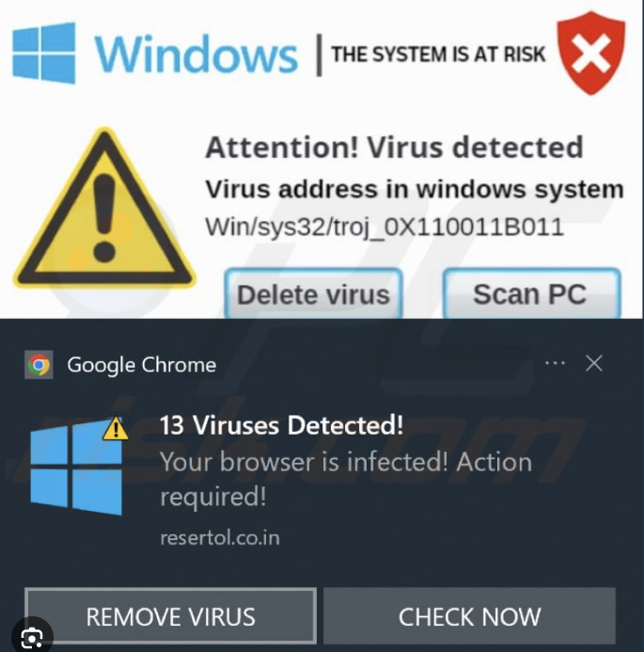
Task: Open the three-dot notification options menu
Action: point(555,363)
